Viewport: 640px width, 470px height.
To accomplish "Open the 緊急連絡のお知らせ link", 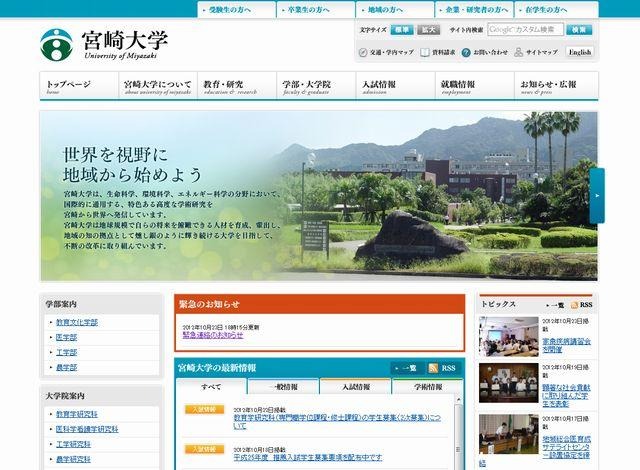I will coord(213,335).
